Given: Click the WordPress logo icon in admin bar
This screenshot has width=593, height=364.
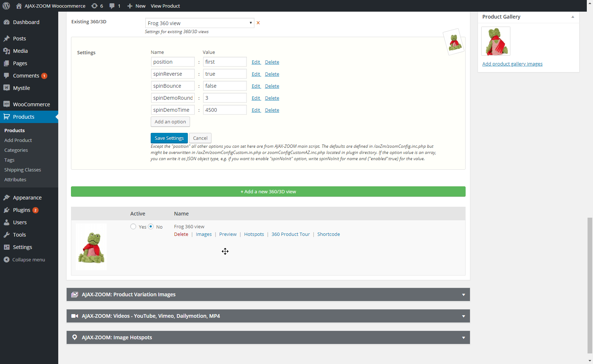Looking at the screenshot, I should [x=6, y=6].
